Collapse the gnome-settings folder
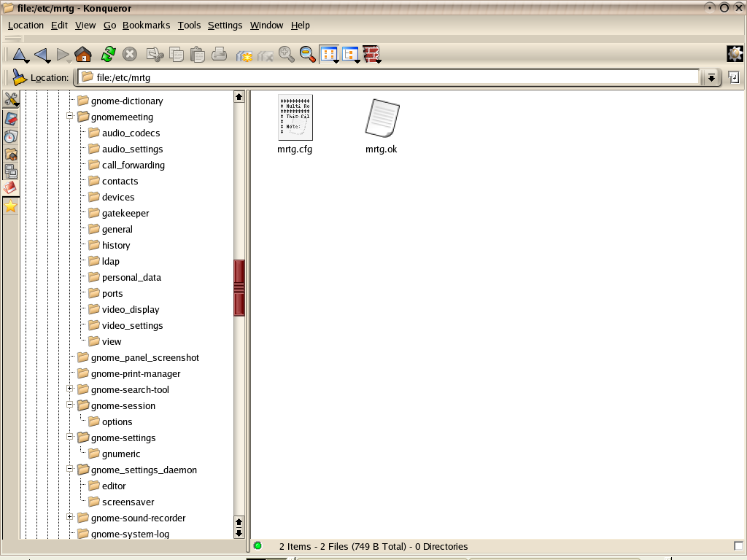The width and height of the screenshot is (747, 560). 70,437
